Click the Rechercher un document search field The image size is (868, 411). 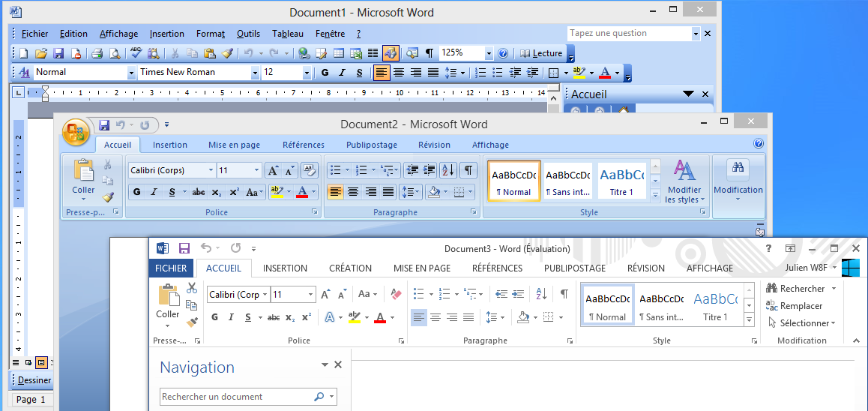coord(249,397)
